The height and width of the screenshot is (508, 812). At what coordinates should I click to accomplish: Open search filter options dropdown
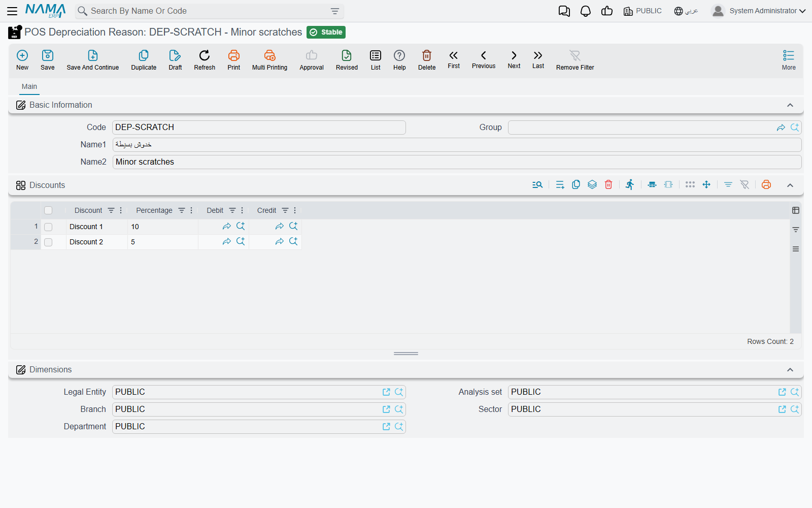coord(335,11)
